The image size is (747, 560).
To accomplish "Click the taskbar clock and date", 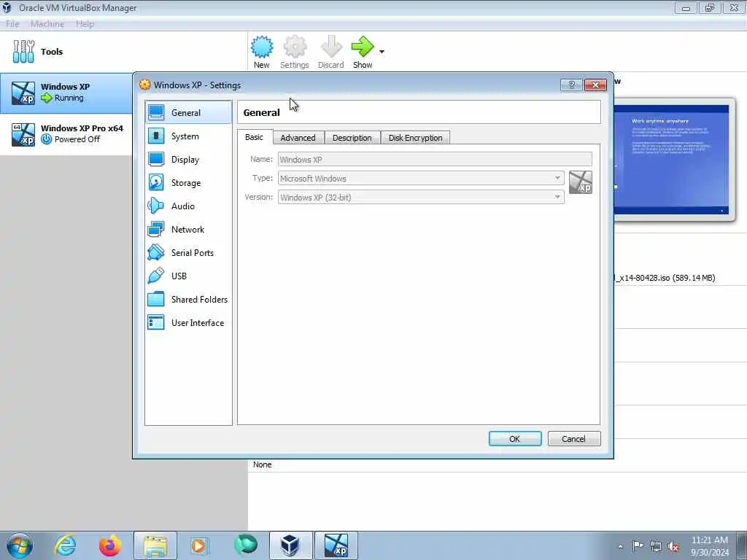I will tap(710, 546).
